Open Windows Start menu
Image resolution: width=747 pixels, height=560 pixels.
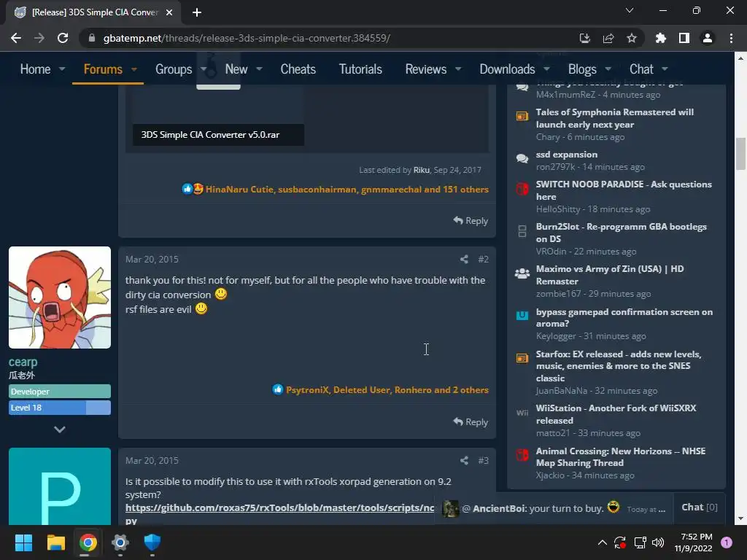(x=23, y=542)
